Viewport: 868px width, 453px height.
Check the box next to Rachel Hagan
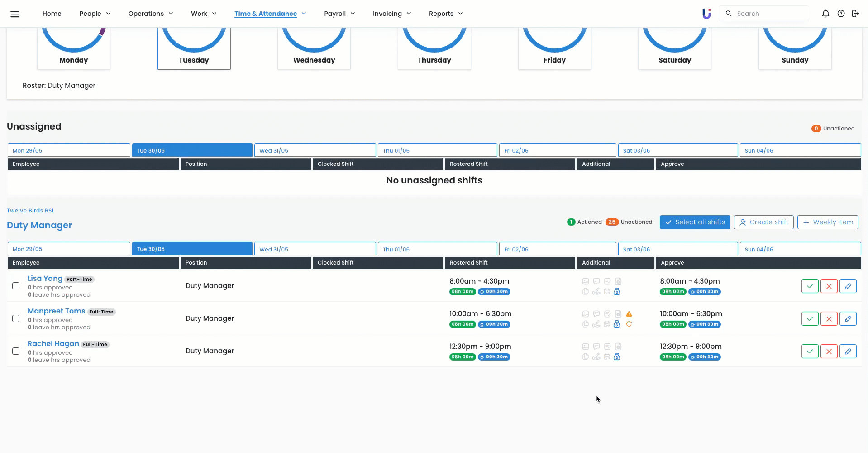pos(16,352)
